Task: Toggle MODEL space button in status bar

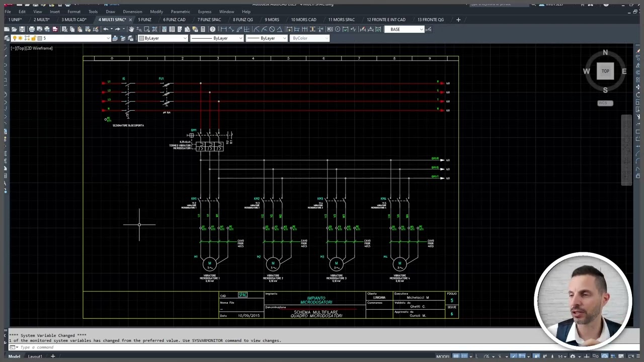Action: click(x=443, y=356)
